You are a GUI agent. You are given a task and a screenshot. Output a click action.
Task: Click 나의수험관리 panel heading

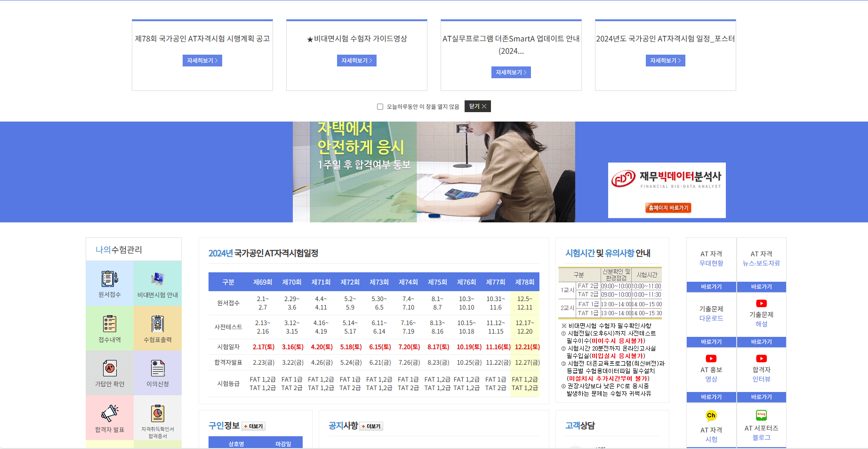point(119,250)
